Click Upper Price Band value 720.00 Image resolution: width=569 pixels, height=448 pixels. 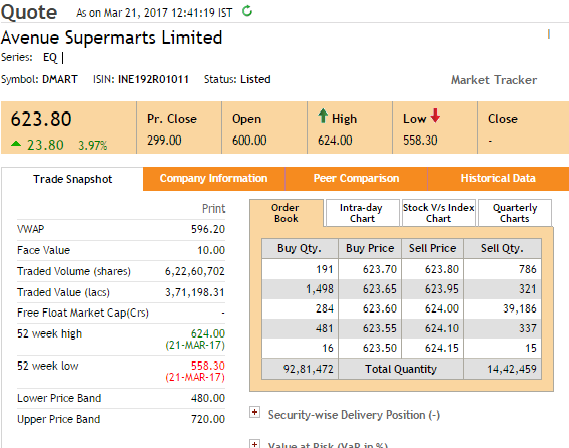tap(208, 419)
